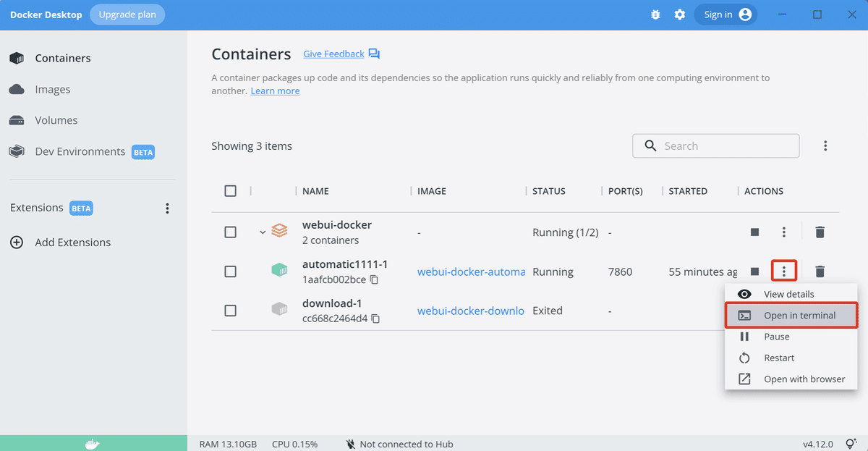Sort by the STARTED column header

[688, 191]
